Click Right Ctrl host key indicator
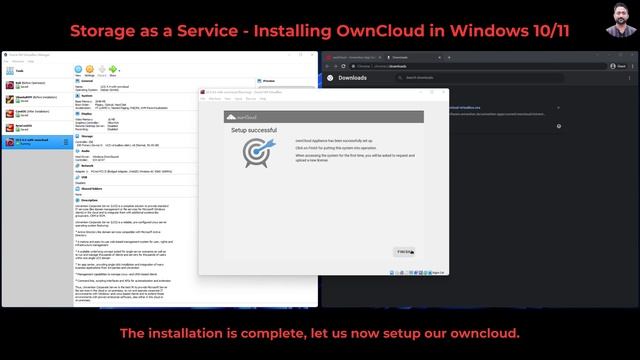Viewport: 640px width, 360px height. [x=438, y=272]
